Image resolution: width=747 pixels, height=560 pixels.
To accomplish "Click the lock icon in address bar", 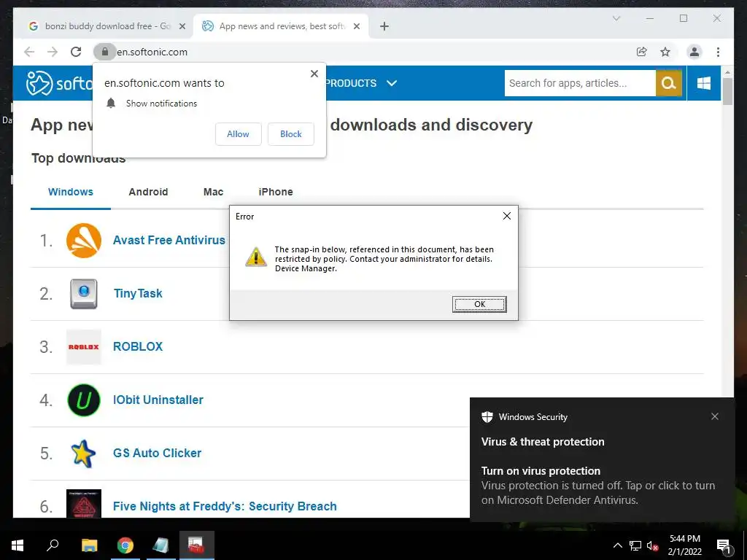I will tap(105, 52).
